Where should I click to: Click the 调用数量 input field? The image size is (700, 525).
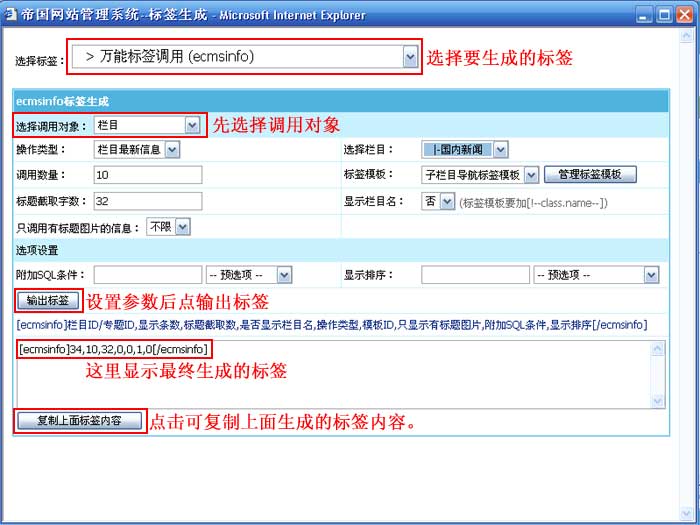point(148,175)
